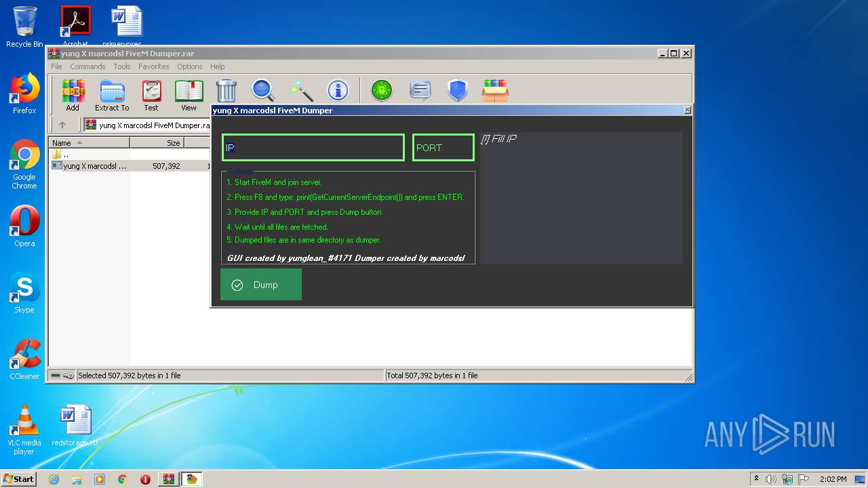Go up one folder level in WinRAR
This screenshot has height=488, width=868.
click(x=62, y=125)
